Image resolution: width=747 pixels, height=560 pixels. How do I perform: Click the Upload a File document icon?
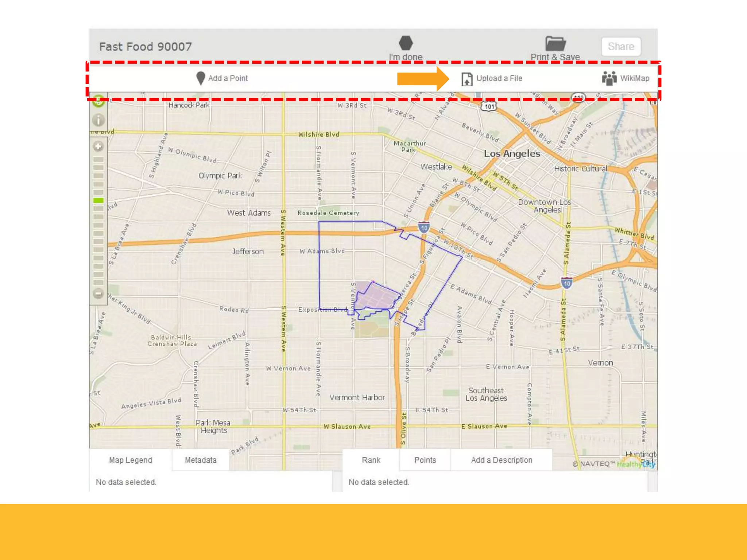click(x=467, y=79)
